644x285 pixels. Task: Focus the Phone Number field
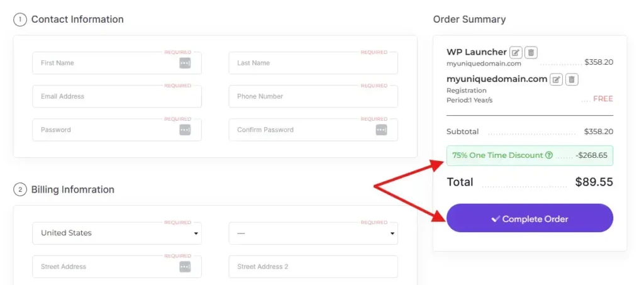pos(313,96)
